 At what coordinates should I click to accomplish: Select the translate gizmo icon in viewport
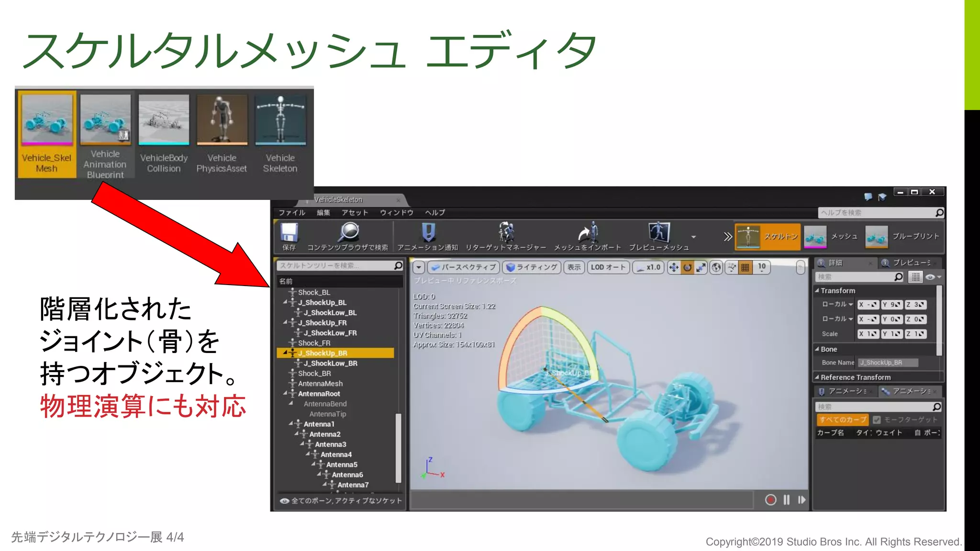tap(674, 267)
